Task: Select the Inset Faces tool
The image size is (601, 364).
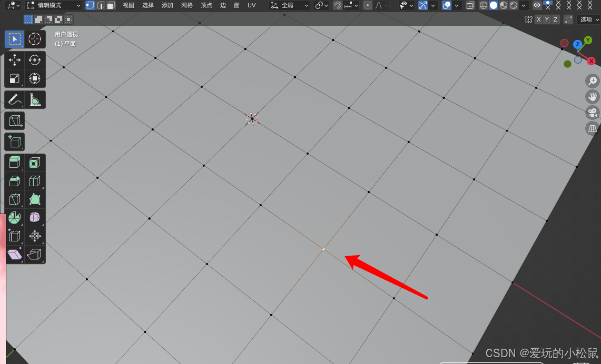Action: point(35,163)
